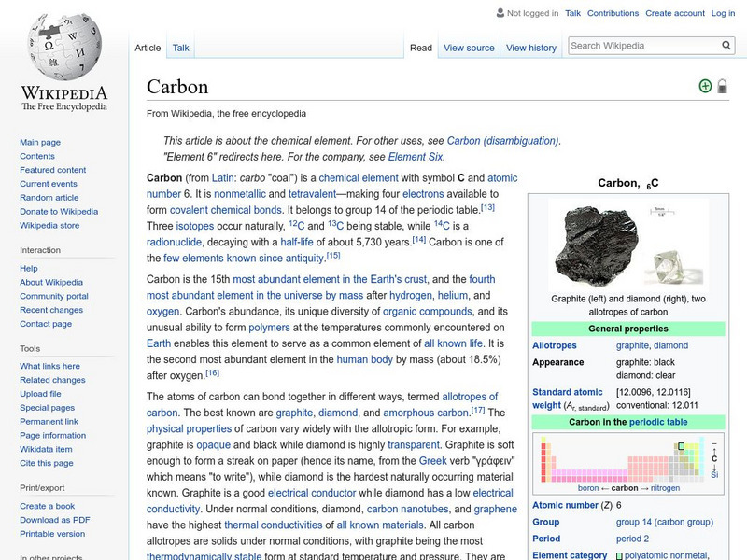Viewport: 747px width, 560px height.
Task: Open the View history tab
Action: pos(531,48)
